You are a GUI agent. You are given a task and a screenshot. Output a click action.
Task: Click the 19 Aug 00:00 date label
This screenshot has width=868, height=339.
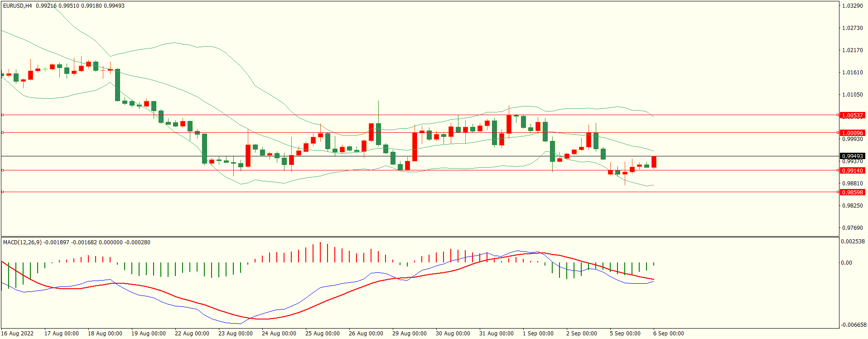click(149, 334)
